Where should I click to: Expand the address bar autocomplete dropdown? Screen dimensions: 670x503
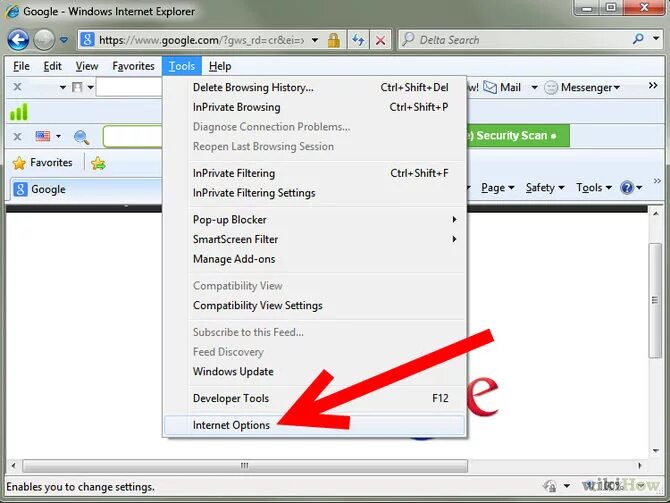[x=315, y=40]
